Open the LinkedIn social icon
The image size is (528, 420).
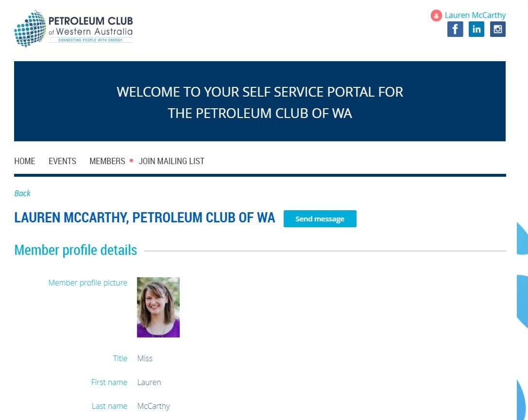477,29
